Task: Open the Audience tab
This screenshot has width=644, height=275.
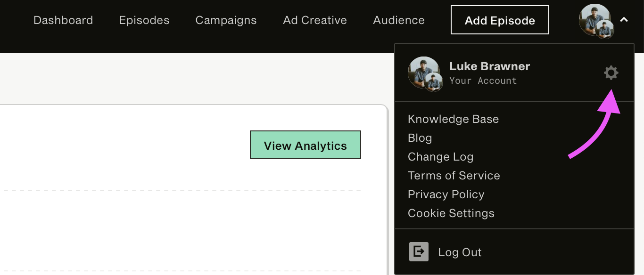Action: [399, 20]
